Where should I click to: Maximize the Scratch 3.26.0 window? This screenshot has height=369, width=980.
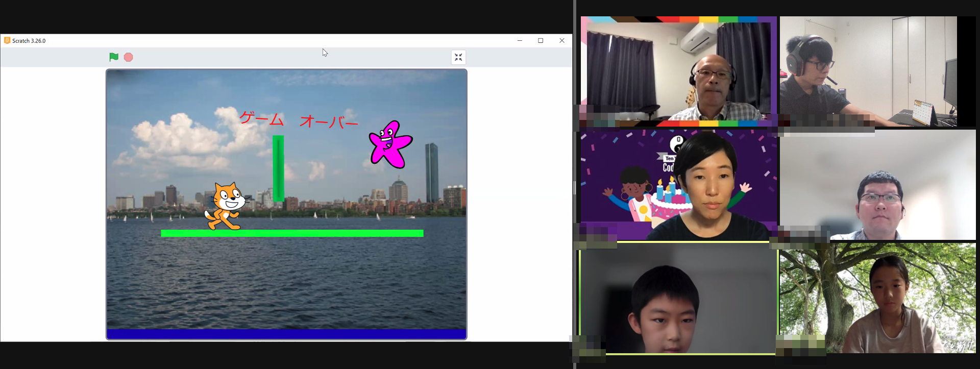tap(541, 40)
